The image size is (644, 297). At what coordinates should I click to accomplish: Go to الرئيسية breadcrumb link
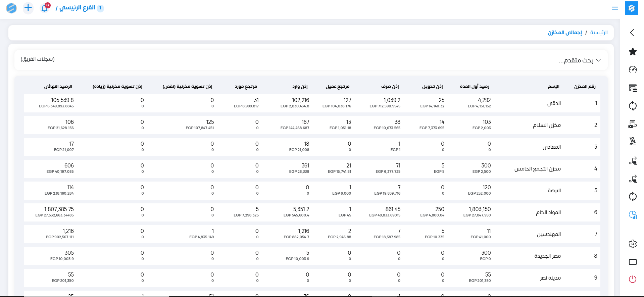pos(599,33)
